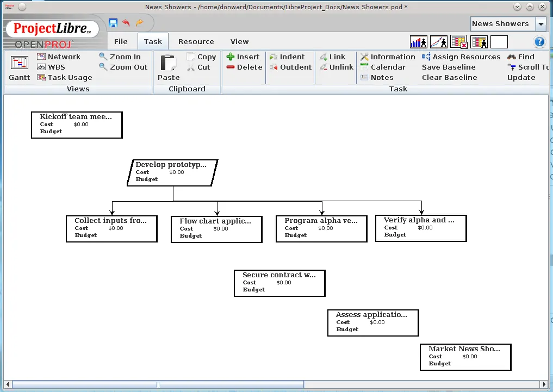Viewport: 553px width, 392px height.
Task: Click the horizontal scrollbar thumb
Action: (x=158, y=384)
